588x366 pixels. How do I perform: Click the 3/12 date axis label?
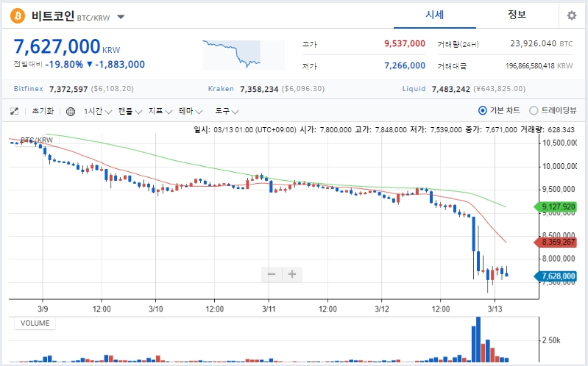pyautogui.click(x=382, y=309)
